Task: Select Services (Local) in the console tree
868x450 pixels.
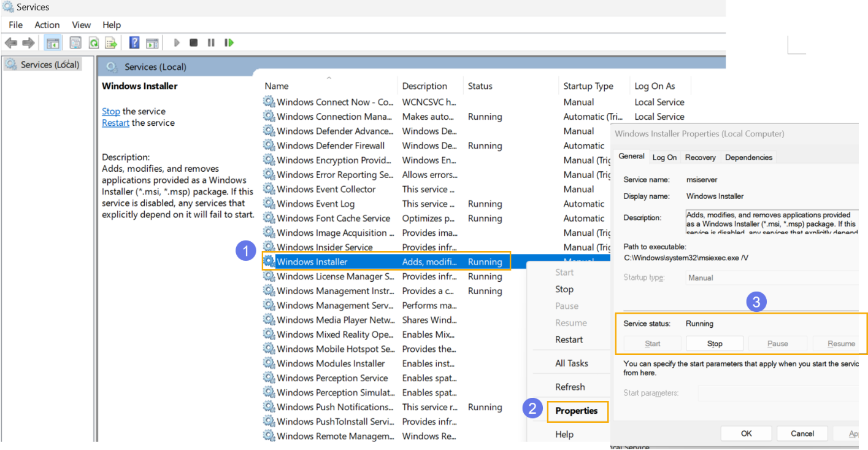Action: [50, 64]
